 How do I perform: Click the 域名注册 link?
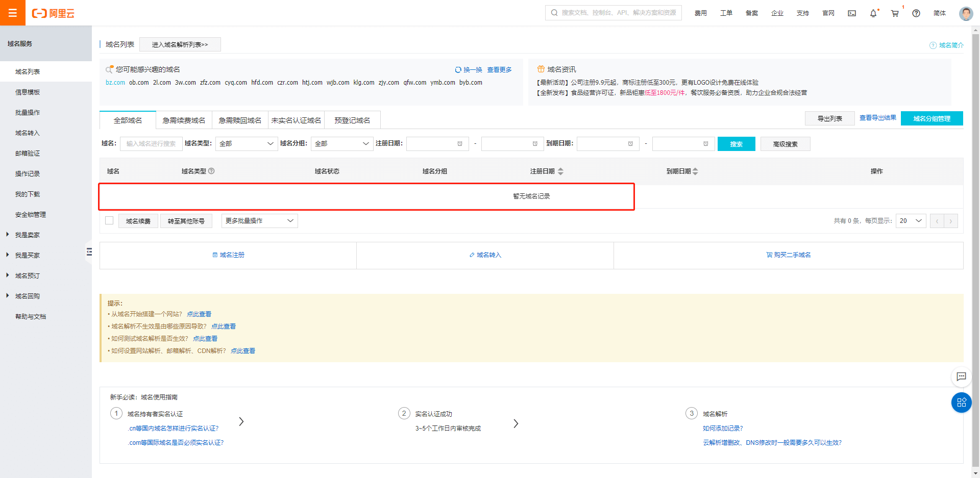pos(228,255)
